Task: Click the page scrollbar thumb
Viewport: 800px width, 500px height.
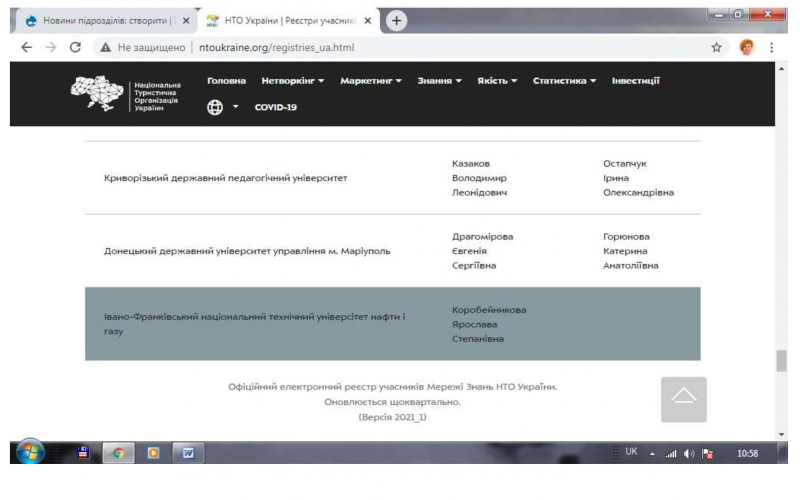Action: coord(781,361)
